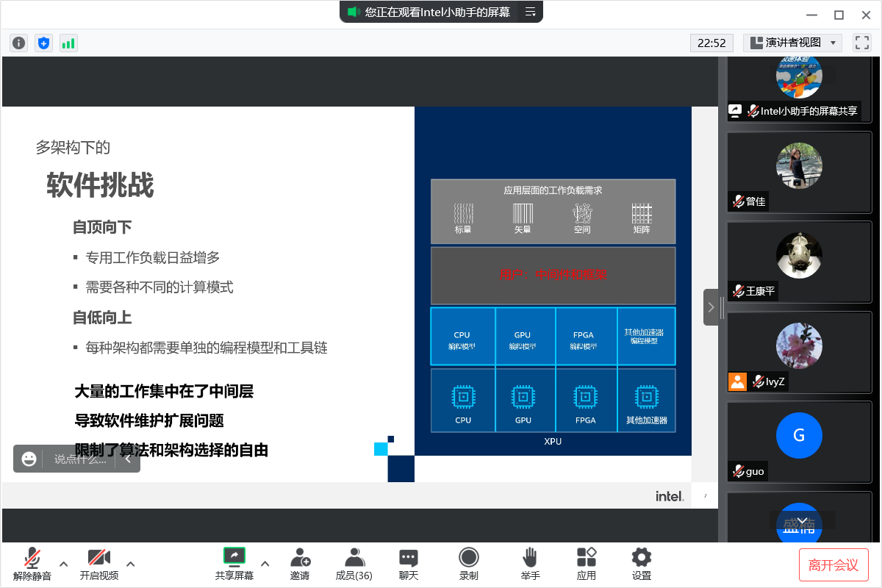Collapse the participant video side panel
This screenshot has height=588, width=882.
point(711,307)
